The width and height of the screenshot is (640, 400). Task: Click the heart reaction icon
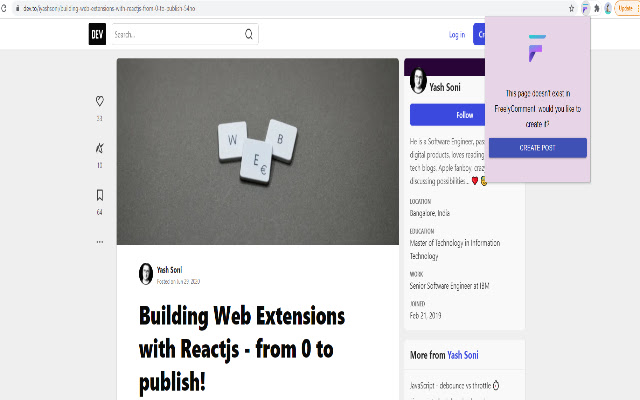(x=100, y=101)
